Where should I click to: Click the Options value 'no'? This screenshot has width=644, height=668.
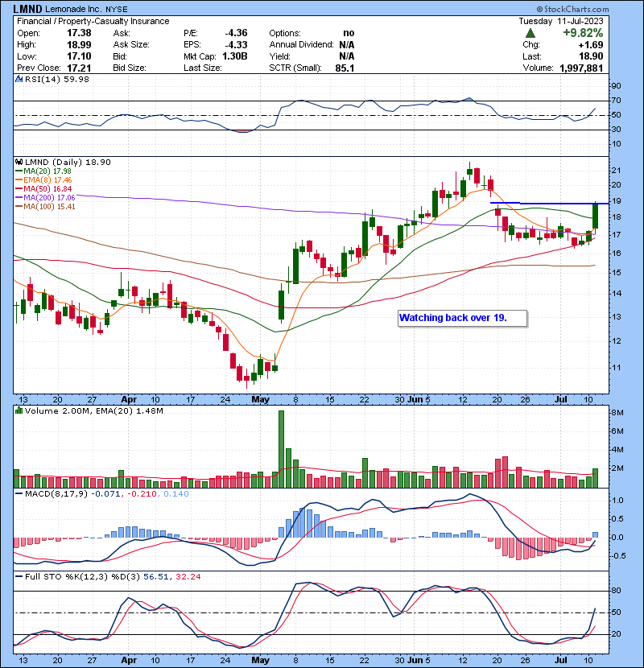pos(349,33)
